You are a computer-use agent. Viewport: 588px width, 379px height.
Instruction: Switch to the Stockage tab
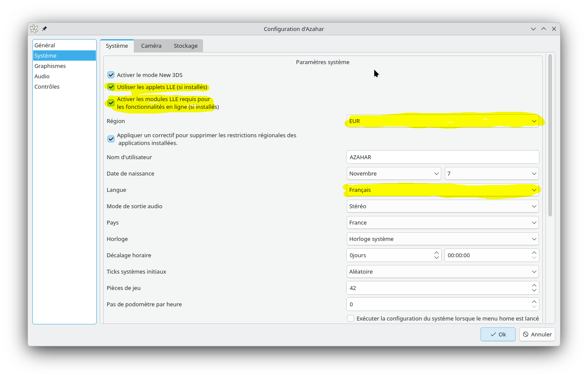pyautogui.click(x=186, y=46)
